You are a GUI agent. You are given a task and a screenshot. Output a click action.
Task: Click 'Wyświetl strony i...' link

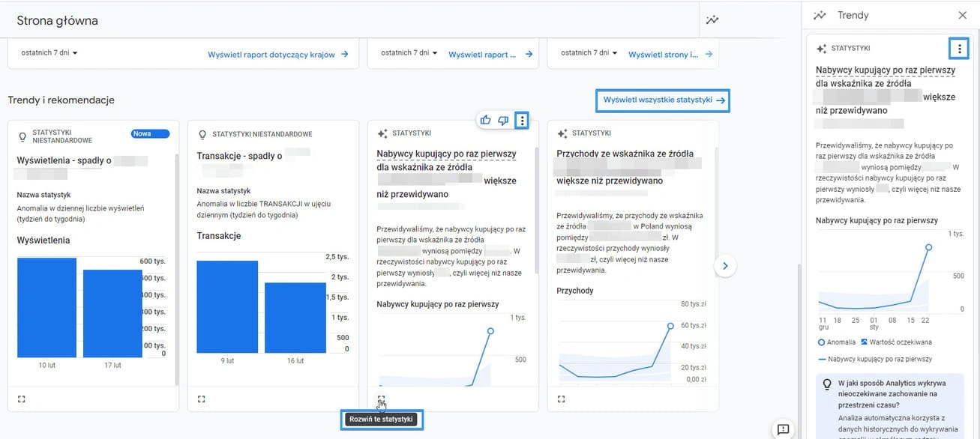pyautogui.click(x=670, y=55)
